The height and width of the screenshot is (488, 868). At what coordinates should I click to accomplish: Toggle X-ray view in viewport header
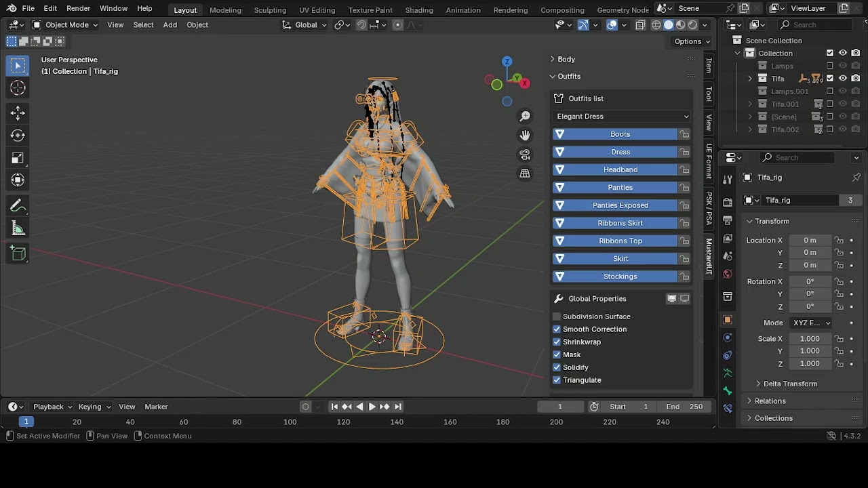(641, 25)
